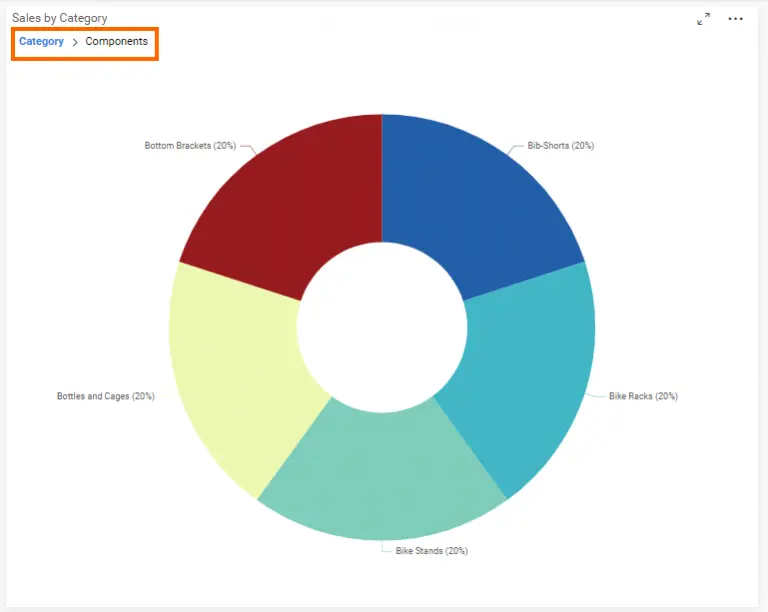Select the Bottom Brackets (20%) data label

(190, 146)
